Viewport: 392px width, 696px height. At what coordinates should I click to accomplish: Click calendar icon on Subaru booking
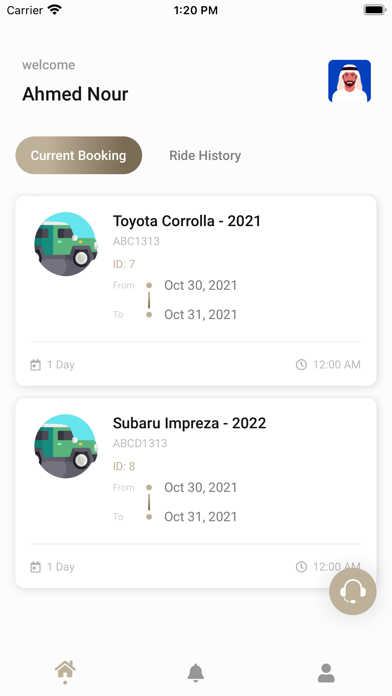(x=36, y=567)
